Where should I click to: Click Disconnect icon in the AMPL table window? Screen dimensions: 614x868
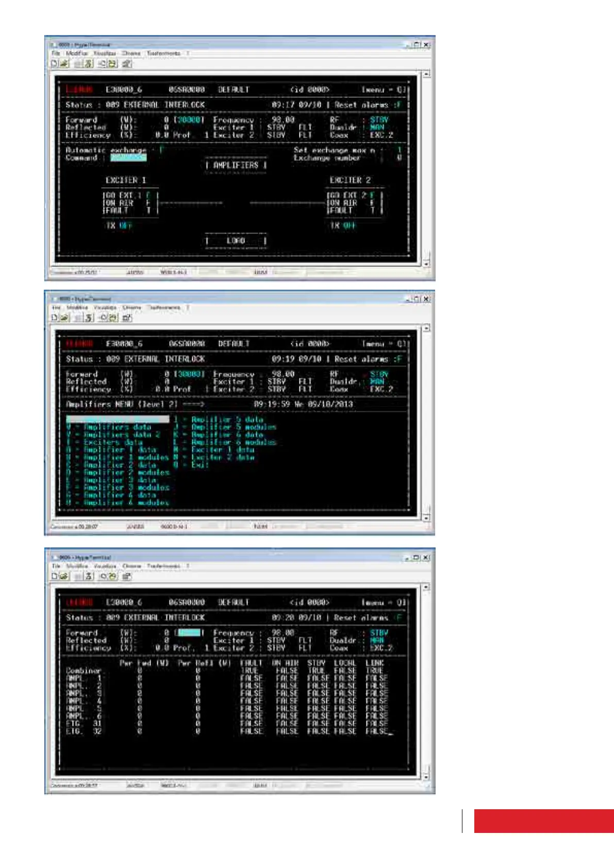(x=88, y=576)
